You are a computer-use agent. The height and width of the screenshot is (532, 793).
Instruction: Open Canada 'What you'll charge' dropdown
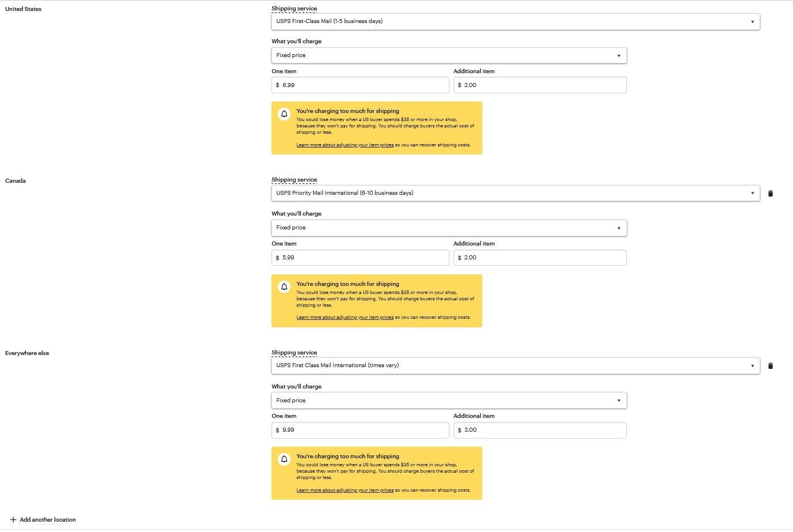(449, 228)
